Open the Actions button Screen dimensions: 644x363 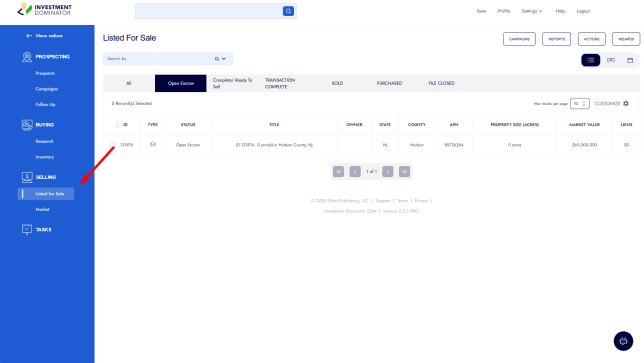click(592, 39)
